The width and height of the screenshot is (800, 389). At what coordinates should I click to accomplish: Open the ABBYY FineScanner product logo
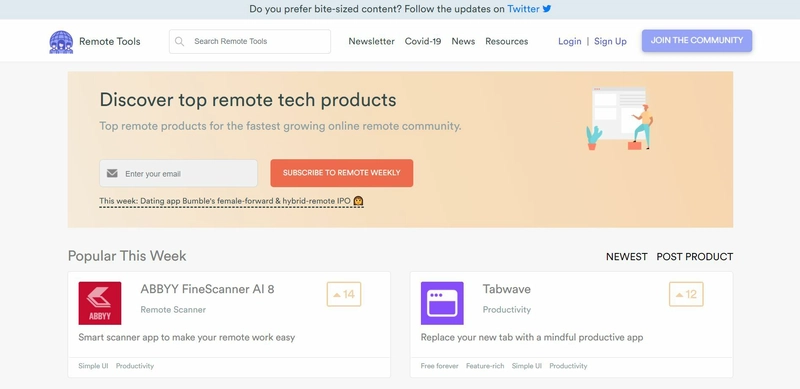[100, 303]
